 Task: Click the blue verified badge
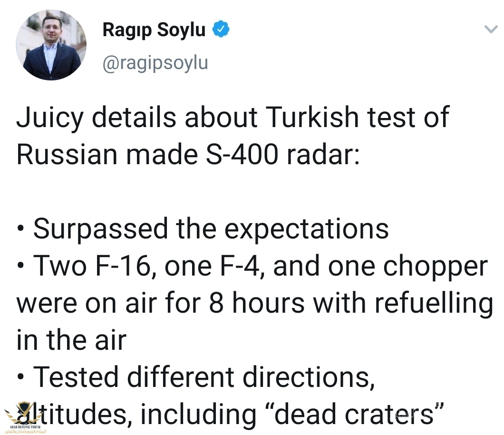click(x=221, y=29)
